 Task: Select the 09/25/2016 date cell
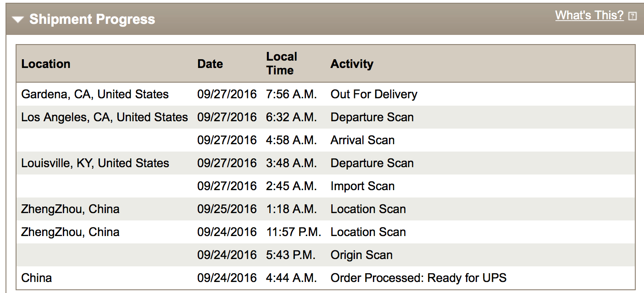(x=227, y=209)
